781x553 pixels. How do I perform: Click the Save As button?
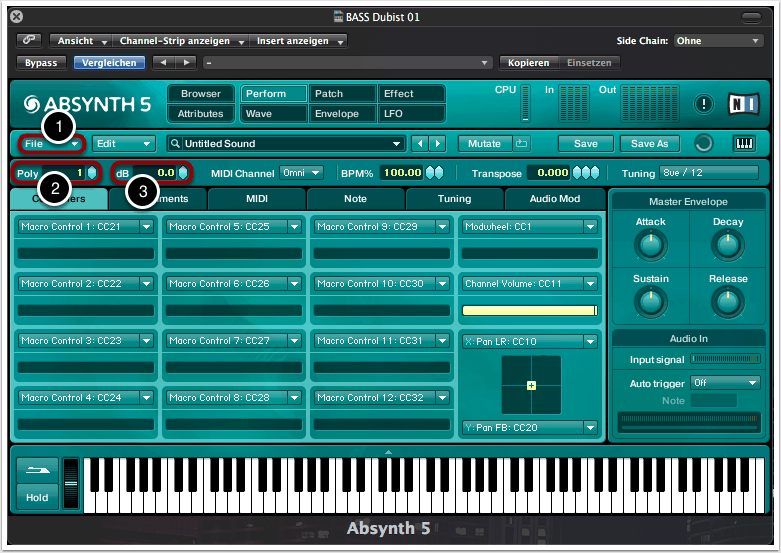(649, 144)
